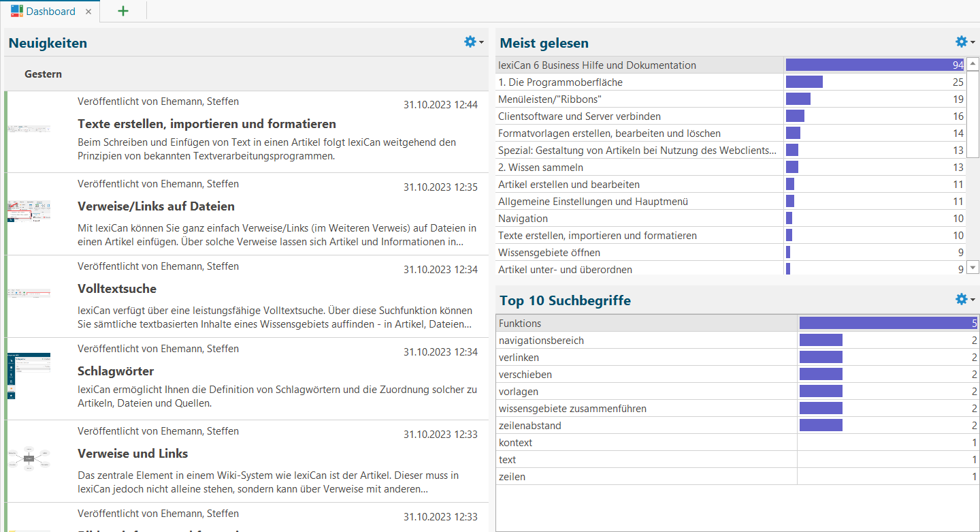Select "1. Die Programmoberfläche" in Meist gelesen
Viewport: 980px width, 532px height.
point(730,82)
